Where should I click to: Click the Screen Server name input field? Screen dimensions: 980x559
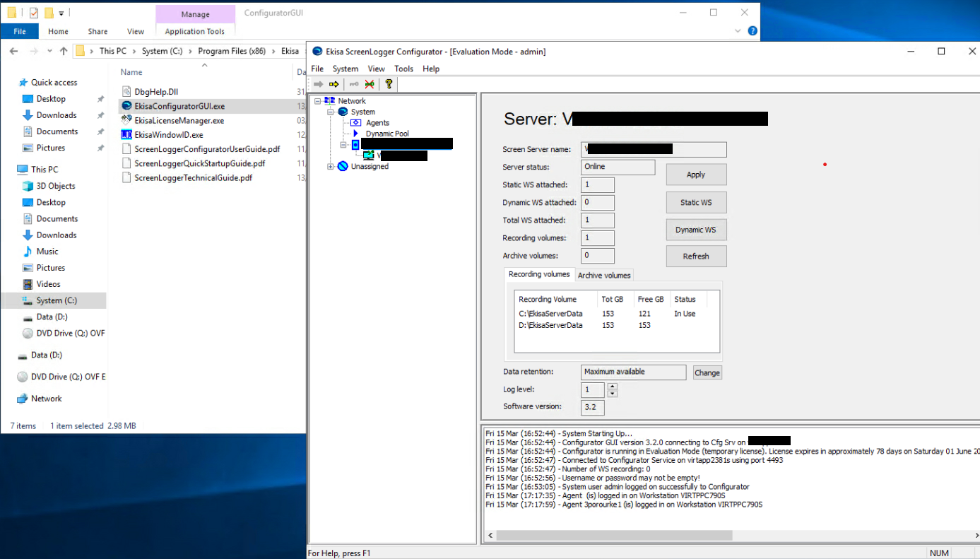(x=654, y=149)
